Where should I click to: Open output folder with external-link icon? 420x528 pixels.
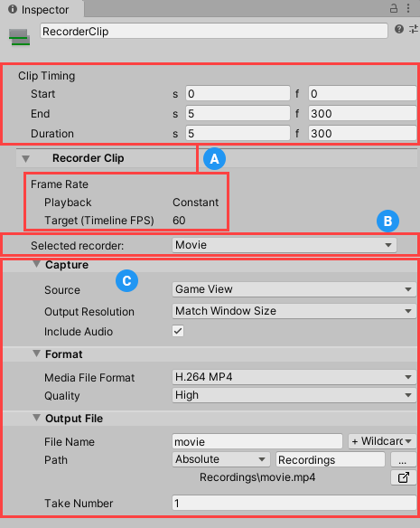coord(403,477)
